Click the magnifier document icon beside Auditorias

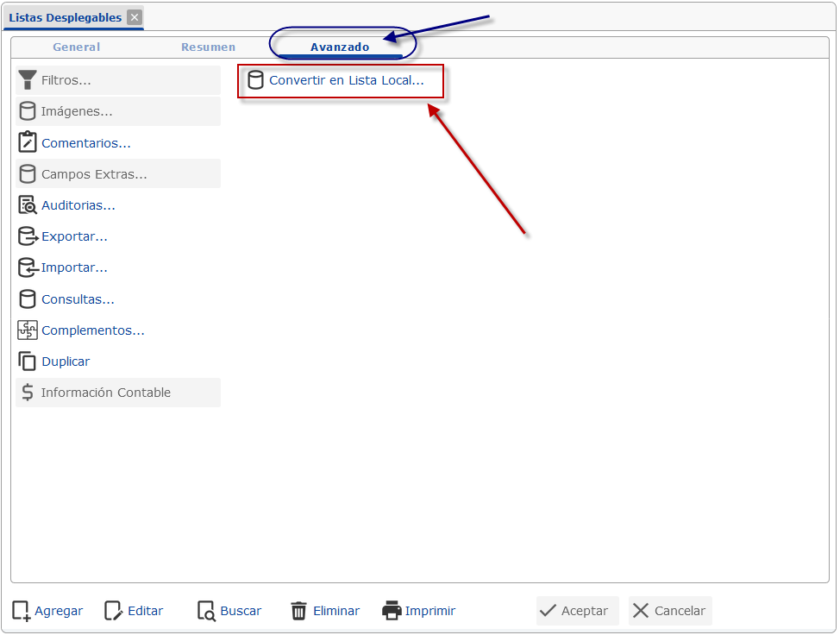coord(28,205)
